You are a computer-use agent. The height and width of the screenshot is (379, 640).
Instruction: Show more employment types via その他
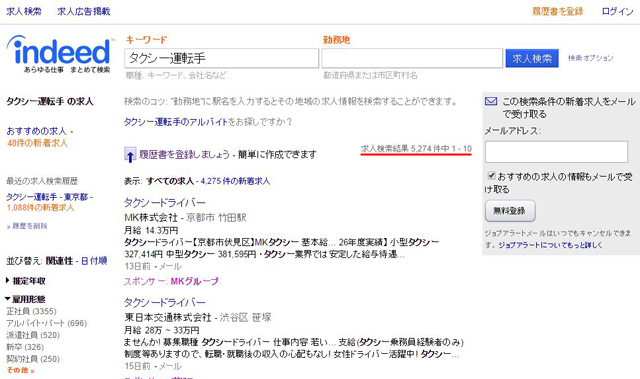20,370
